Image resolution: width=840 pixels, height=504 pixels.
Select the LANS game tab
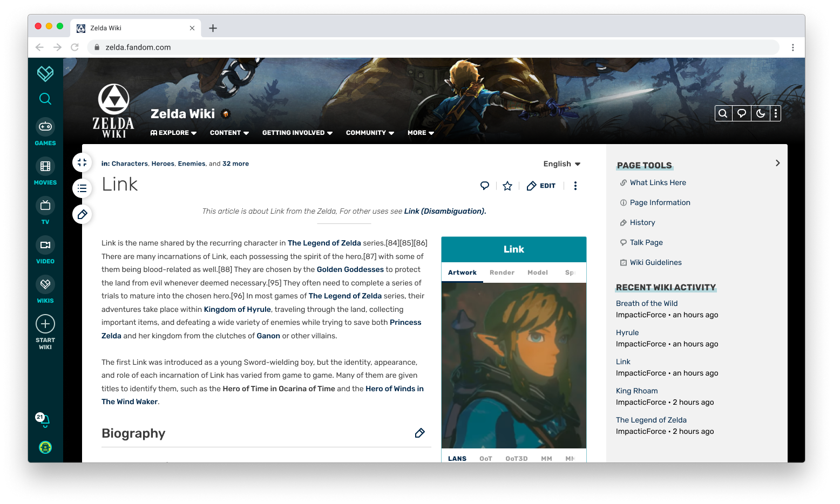457,459
